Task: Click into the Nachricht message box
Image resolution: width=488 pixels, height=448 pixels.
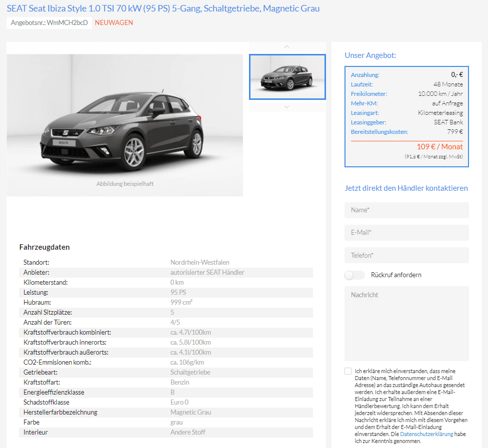Action: coord(406,323)
